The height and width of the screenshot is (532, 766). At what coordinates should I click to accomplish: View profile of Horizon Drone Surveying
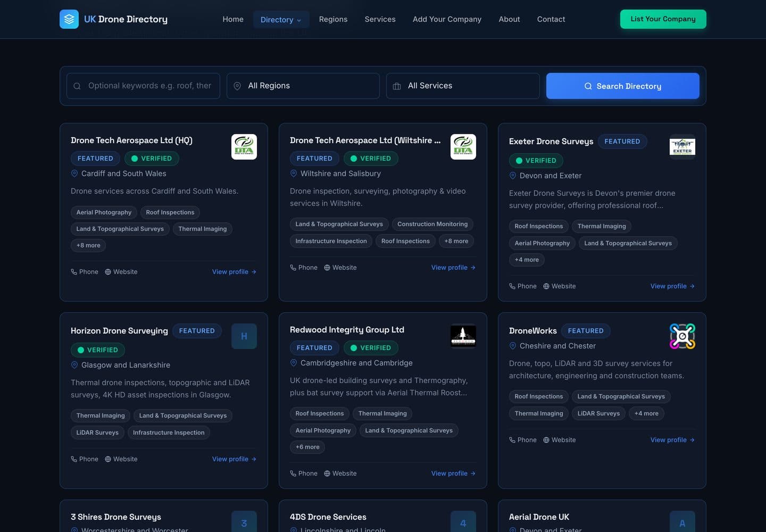(234, 459)
